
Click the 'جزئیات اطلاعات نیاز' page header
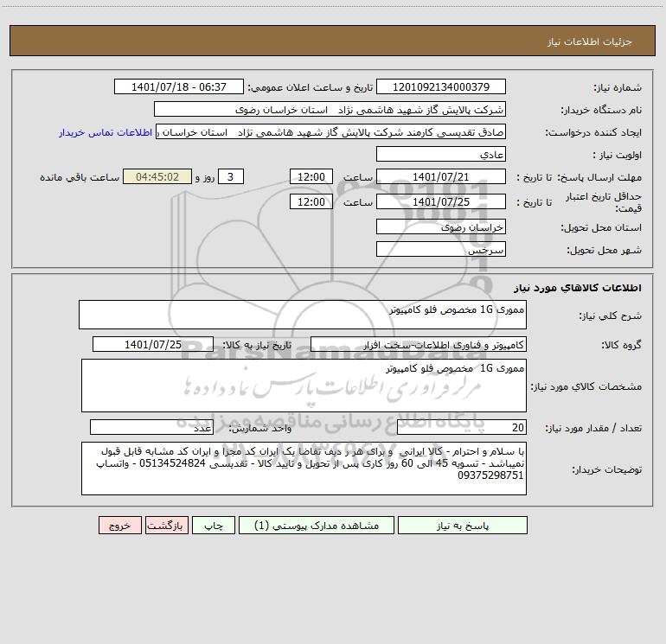click(x=590, y=41)
